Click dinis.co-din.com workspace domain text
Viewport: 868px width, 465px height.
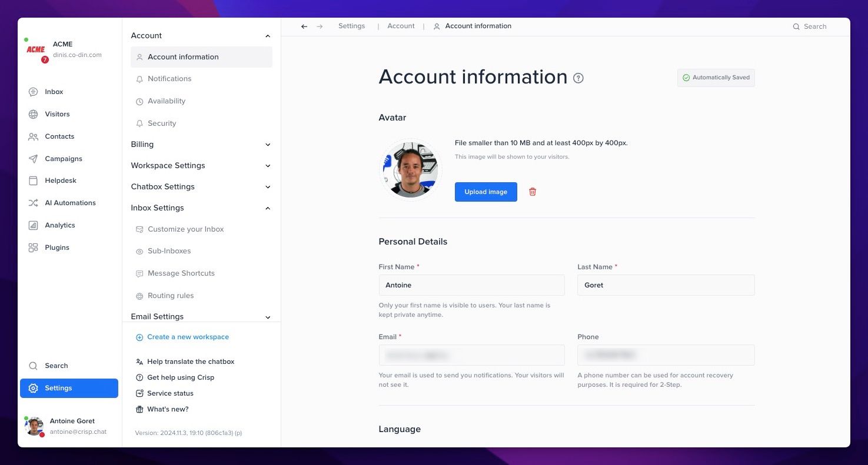(77, 55)
